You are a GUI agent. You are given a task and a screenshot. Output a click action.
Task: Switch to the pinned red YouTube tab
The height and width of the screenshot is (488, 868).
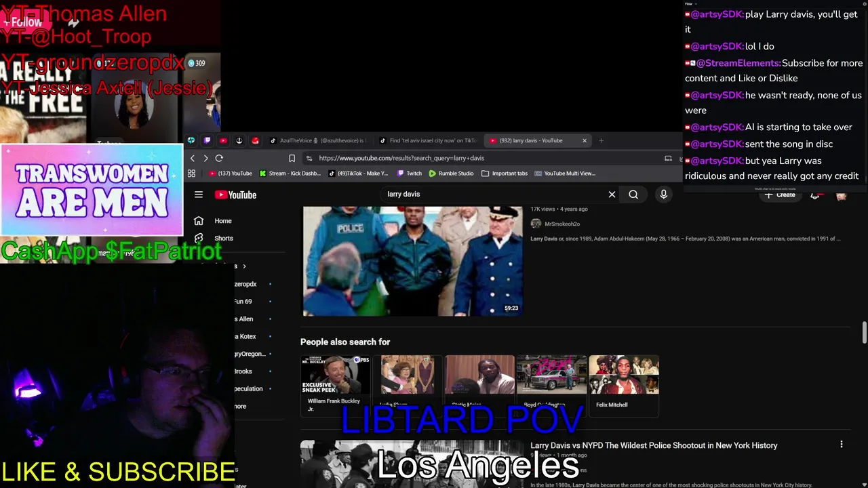[223, 140]
